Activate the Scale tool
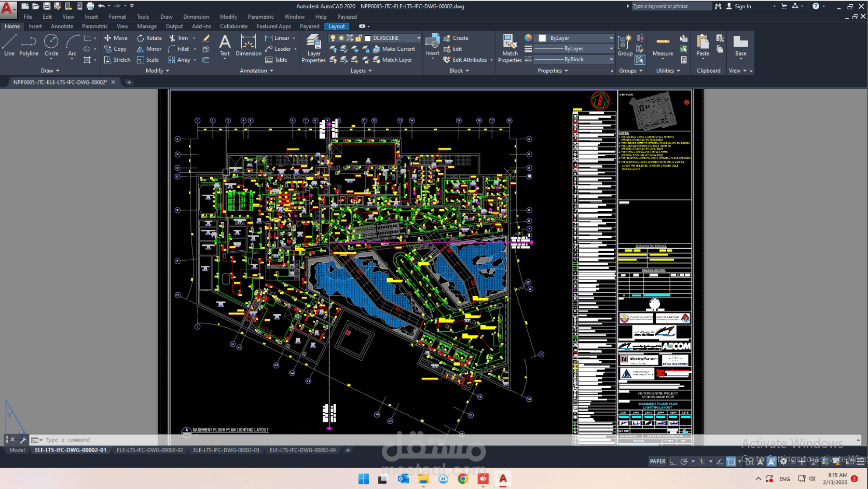This screenshot has width=868, height=489. click(x=148, y=60)
